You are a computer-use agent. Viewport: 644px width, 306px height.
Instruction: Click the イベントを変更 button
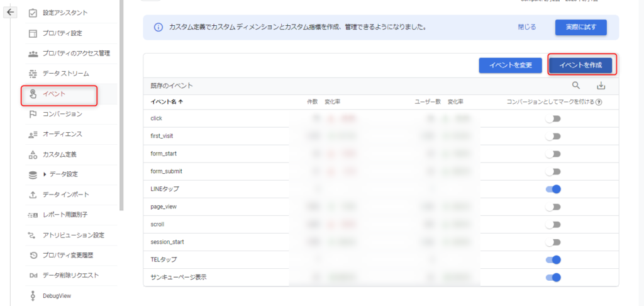511,65
